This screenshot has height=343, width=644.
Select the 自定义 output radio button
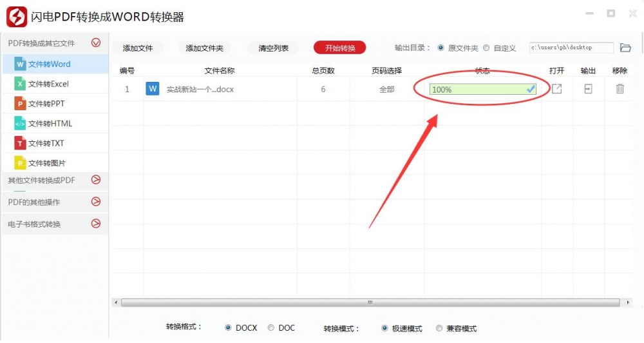pos(486,48)
